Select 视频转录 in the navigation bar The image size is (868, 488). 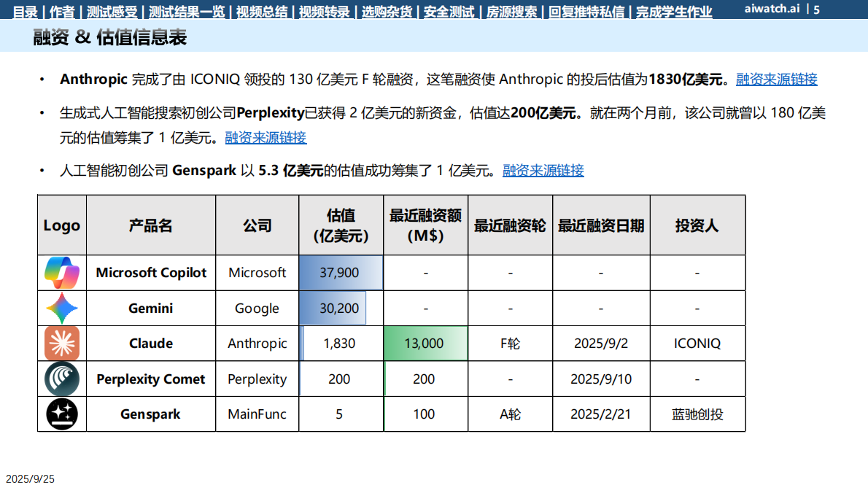[x=324, y=12]
